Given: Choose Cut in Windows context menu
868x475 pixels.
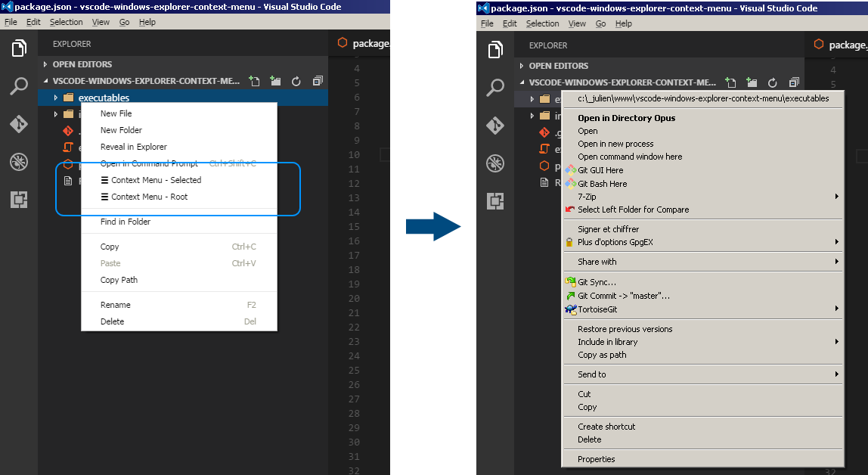Looking at the screenshot, I should (703, 394).
